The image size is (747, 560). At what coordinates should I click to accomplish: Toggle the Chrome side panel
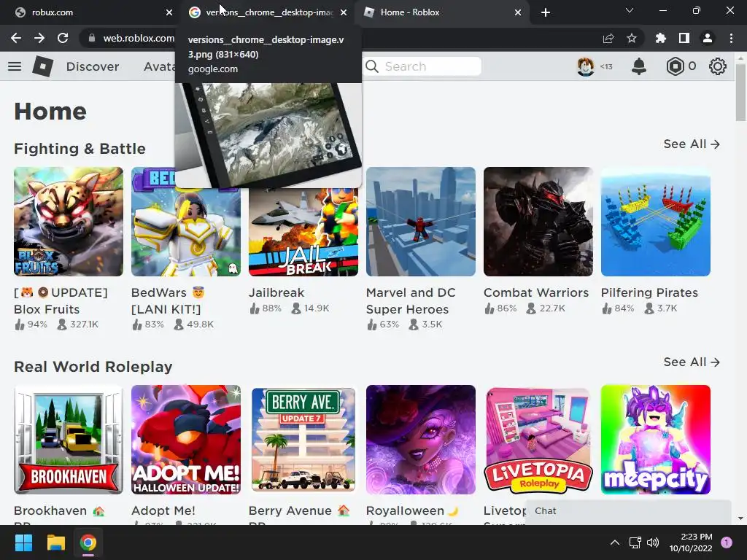pyautogui.click(x=684, y=38)
